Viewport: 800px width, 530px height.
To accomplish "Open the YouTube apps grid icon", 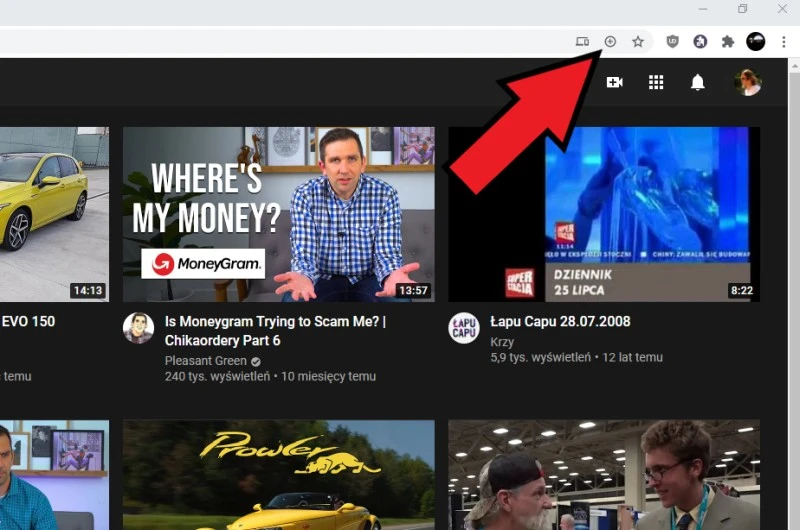I will (656, 82).
